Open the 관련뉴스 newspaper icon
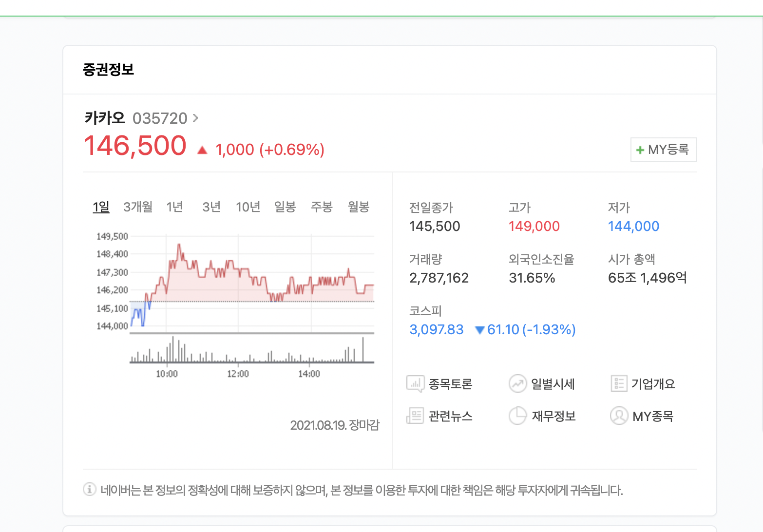The image size is (763, 532). tap(415, 416)
